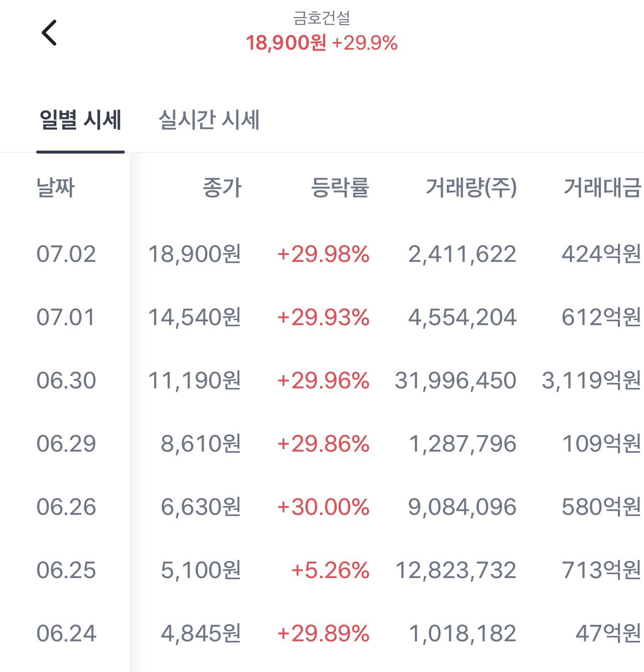Tap the +30.00% change rate cell
Viewport: 644px width, 672px height.
coord(323,507)
